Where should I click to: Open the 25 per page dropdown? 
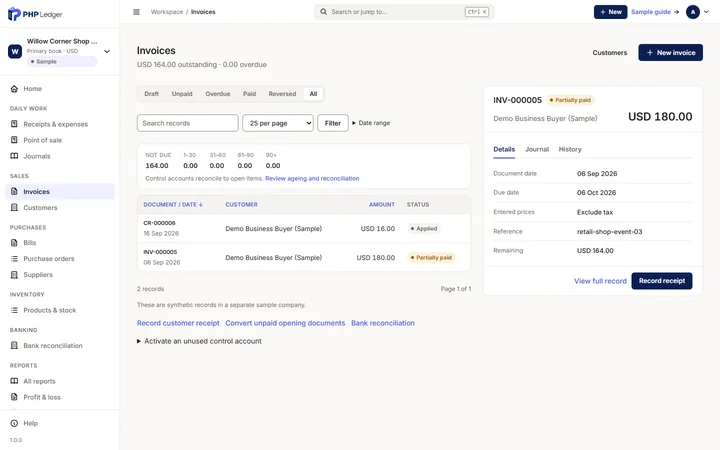(x=278, y=123)
